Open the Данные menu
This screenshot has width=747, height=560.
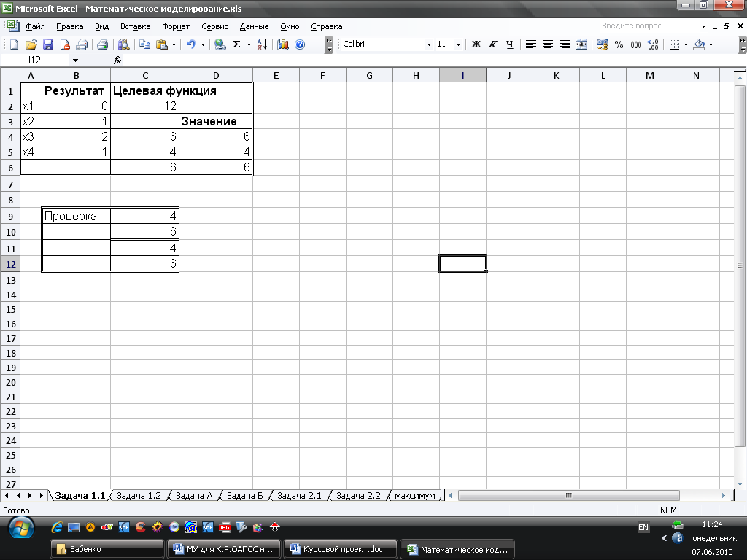(x=254, y=26)
